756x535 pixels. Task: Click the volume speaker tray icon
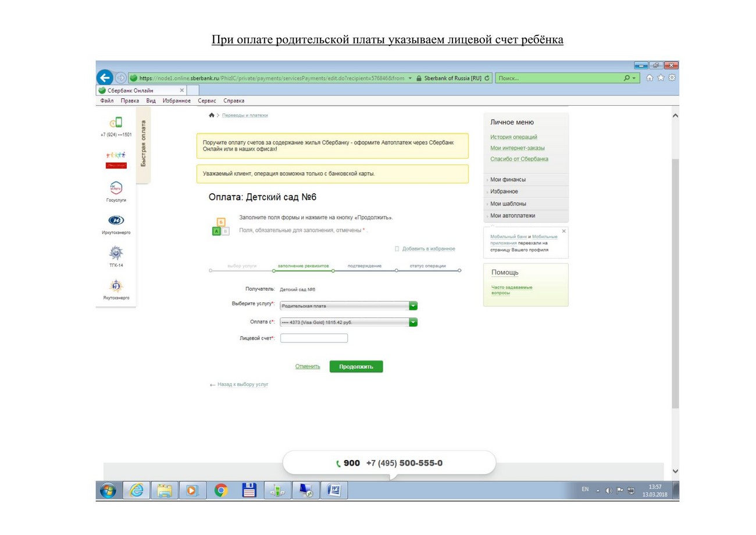tap(608, 490)
